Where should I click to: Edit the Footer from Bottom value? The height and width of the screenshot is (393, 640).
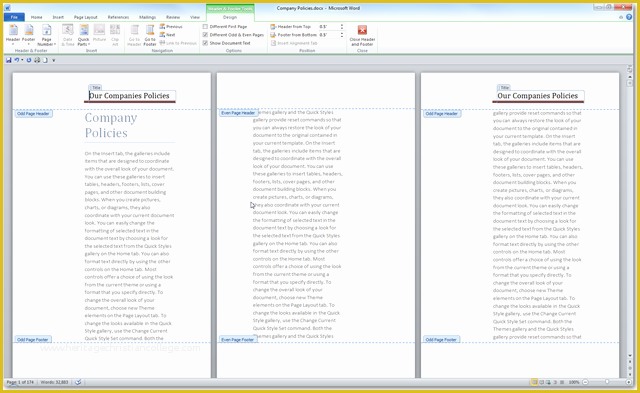pos(329,35)
